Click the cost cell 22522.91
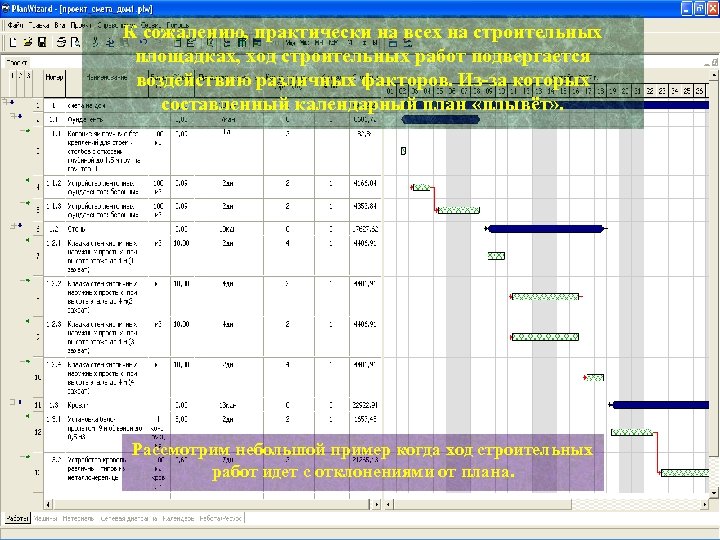The width and height of the screenshot is (720, 540). (366, 405)
